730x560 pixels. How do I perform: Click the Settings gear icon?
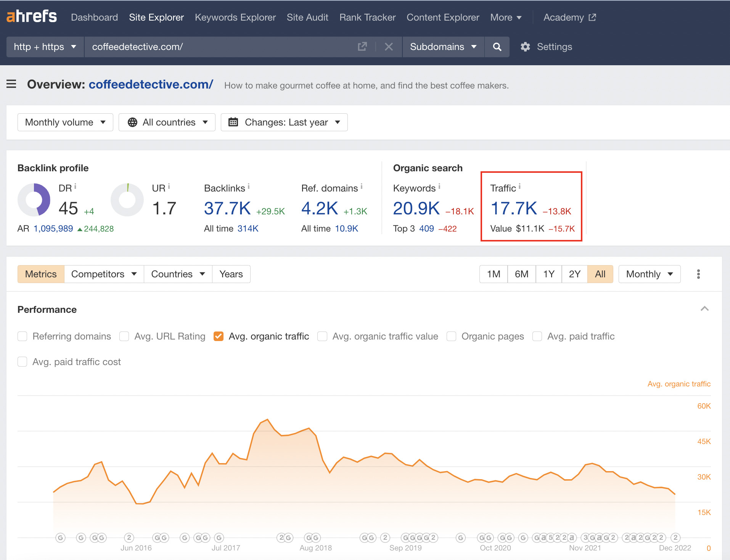pyautogui.click(x=525, y=47)
